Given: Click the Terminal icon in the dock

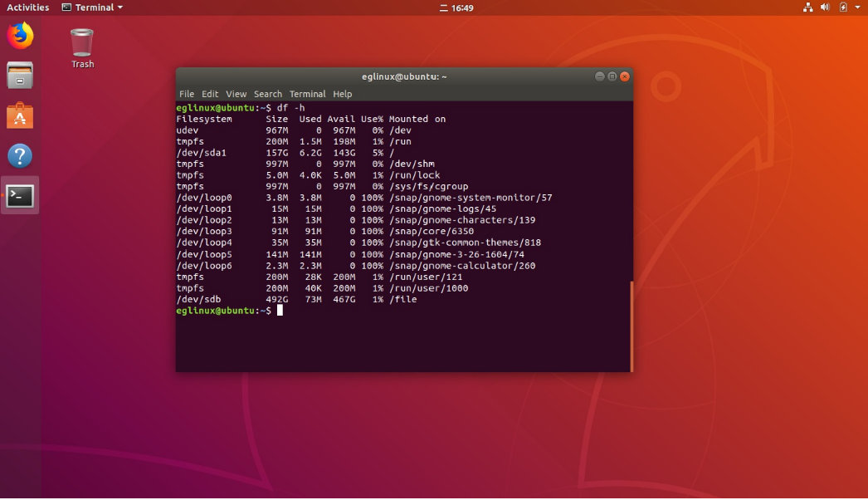Looking at the screenshot, I should coord(20,196).
